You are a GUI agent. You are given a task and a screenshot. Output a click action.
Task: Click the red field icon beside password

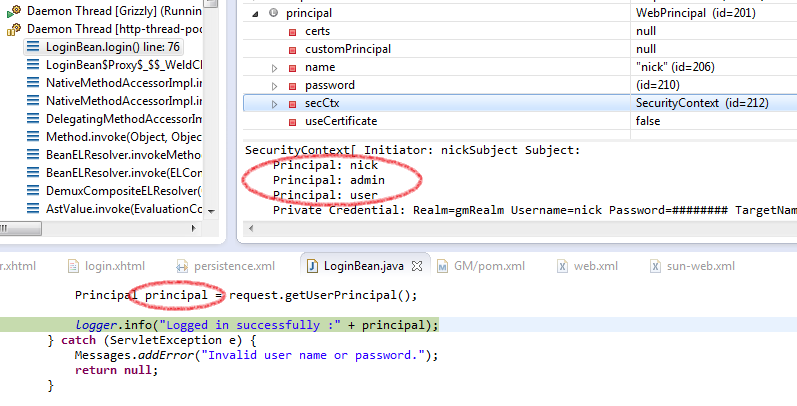(x=293, y=86)
